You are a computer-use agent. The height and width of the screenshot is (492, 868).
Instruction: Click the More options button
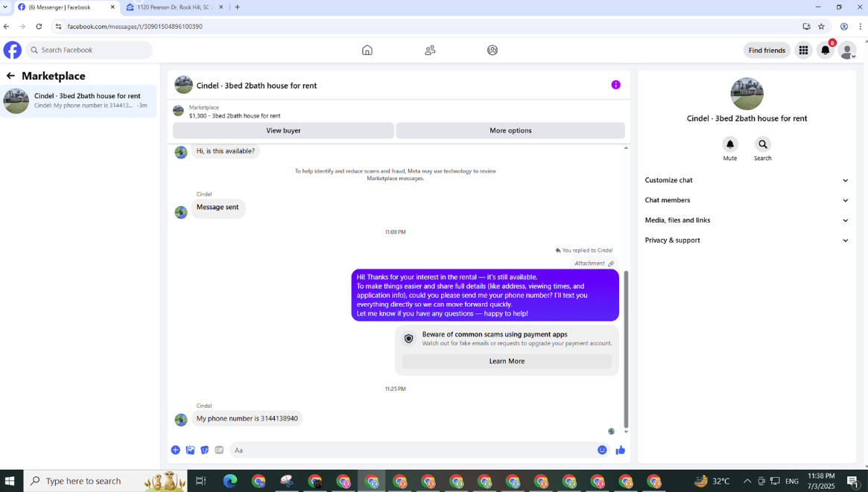coord(510,130)
